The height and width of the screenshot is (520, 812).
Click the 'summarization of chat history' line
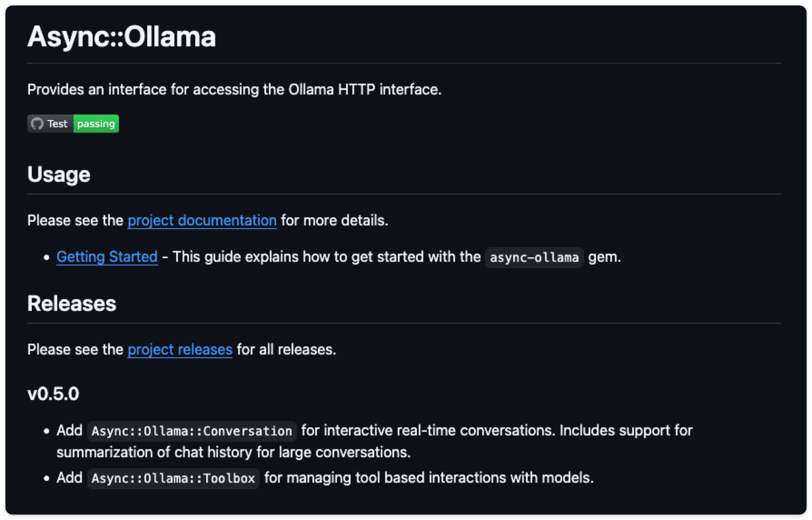click(233, 452)
